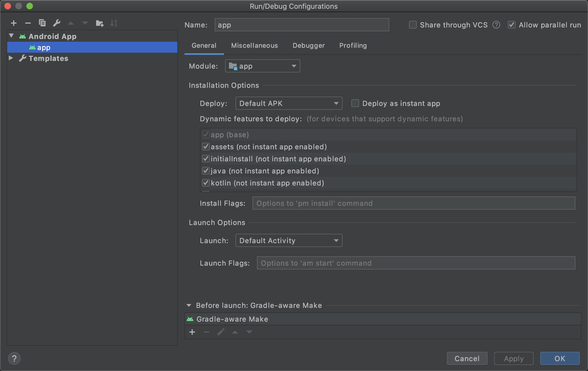Sort configurations alphabetically icon
This screenshot has width=588, height=371.
pos(114,23)
